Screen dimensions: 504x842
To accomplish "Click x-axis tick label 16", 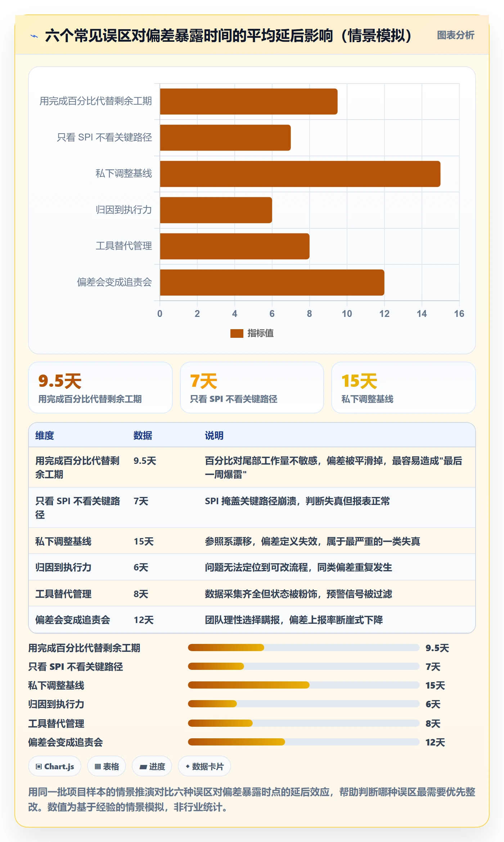I will click(x=459, y=314).
